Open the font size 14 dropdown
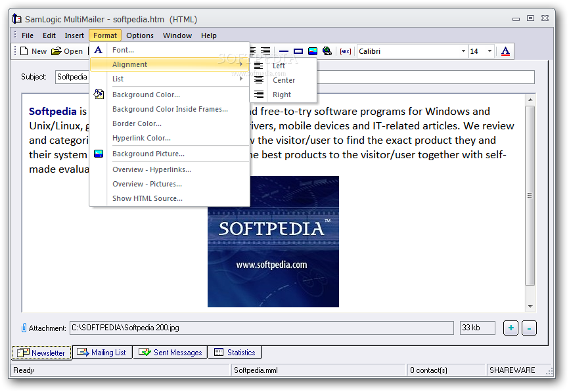This screenshot has height=392, width=569. pyautogui.click(x=489, y=51)
